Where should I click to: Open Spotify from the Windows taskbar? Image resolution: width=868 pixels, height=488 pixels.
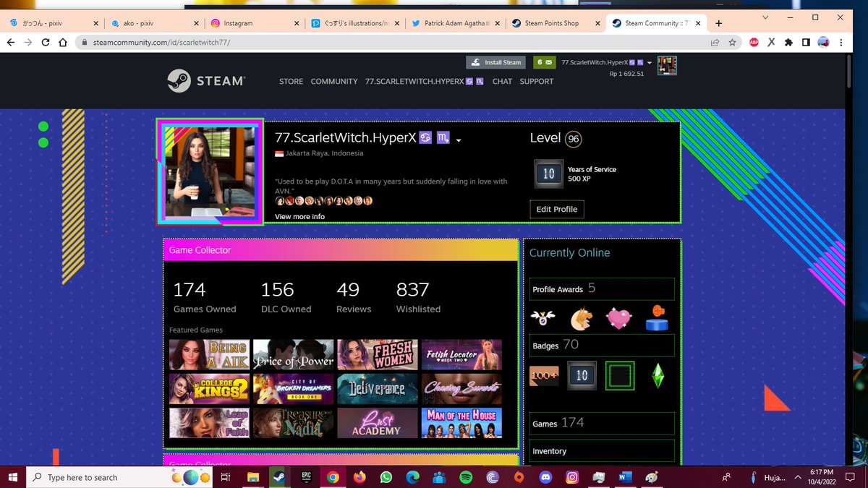[466, 477]
